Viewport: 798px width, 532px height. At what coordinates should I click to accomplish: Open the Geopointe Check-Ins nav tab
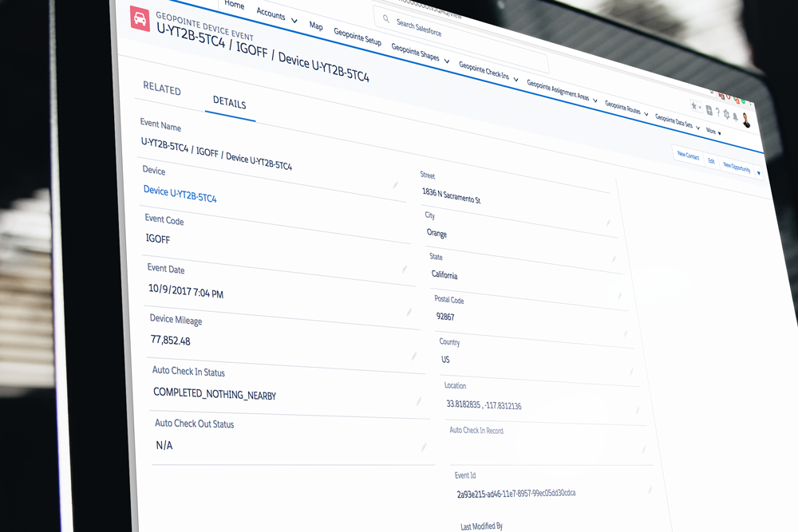(484, 70)
